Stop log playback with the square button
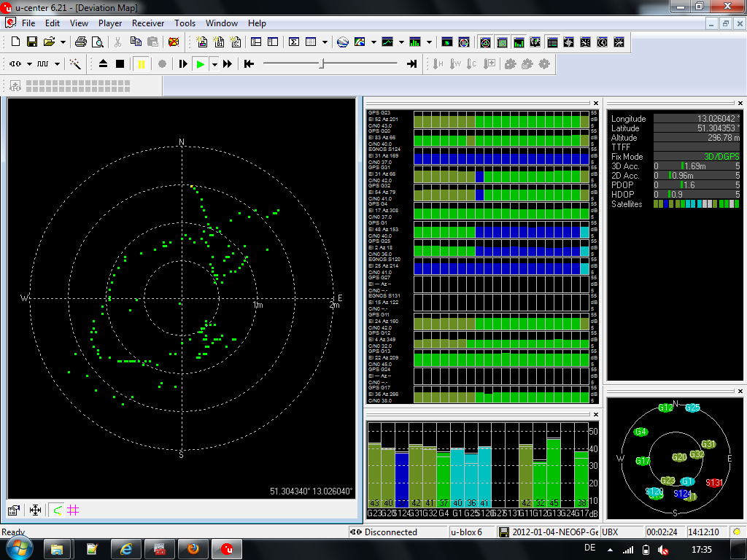Screen dimensions: 747x560 (120, 64)
